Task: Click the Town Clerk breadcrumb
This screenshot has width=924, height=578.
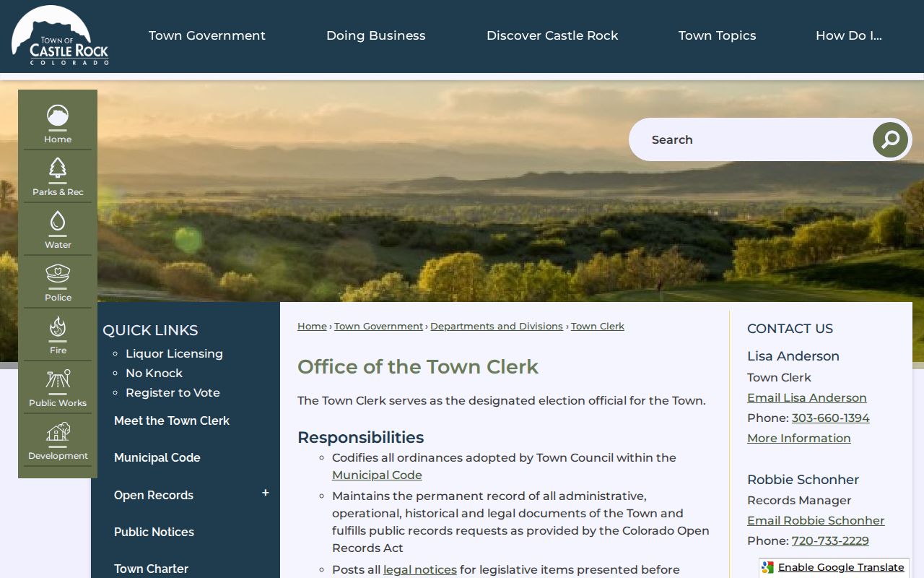Action: 598,327
